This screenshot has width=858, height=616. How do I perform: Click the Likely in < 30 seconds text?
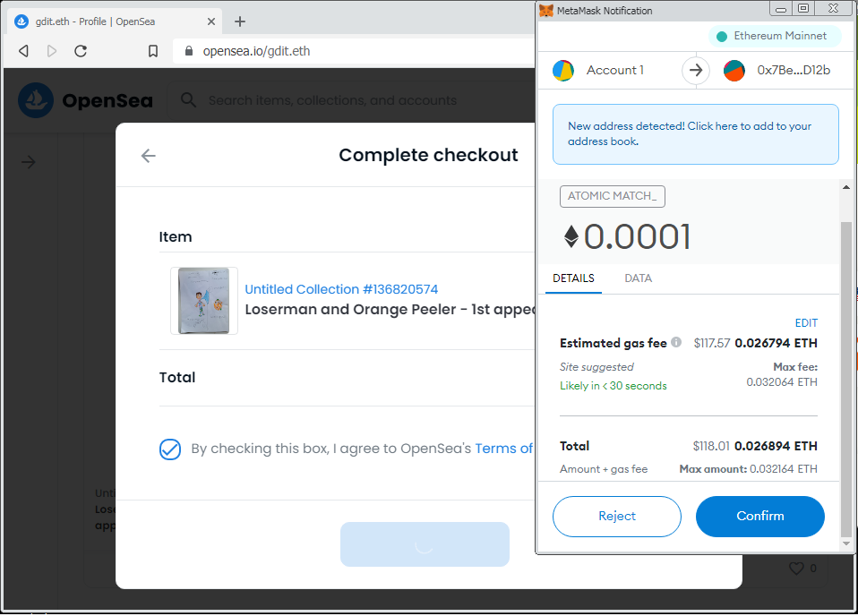(x=613, y=386)
